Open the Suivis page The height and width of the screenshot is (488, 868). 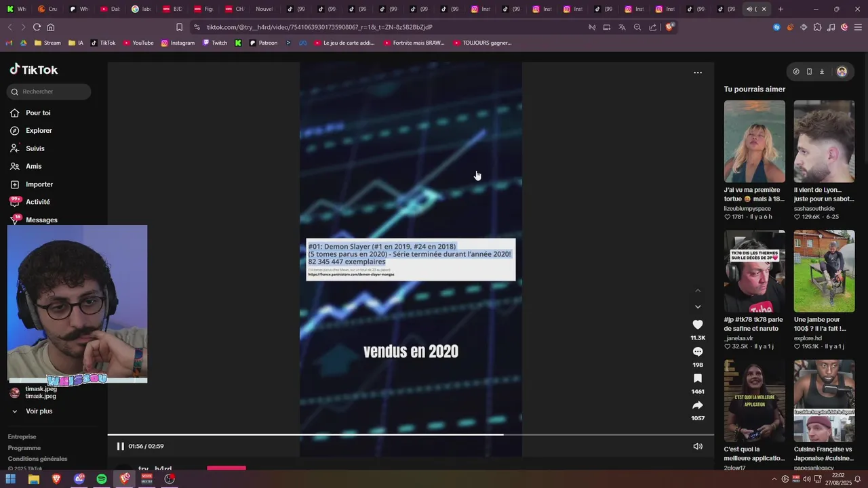pos(35,148)
